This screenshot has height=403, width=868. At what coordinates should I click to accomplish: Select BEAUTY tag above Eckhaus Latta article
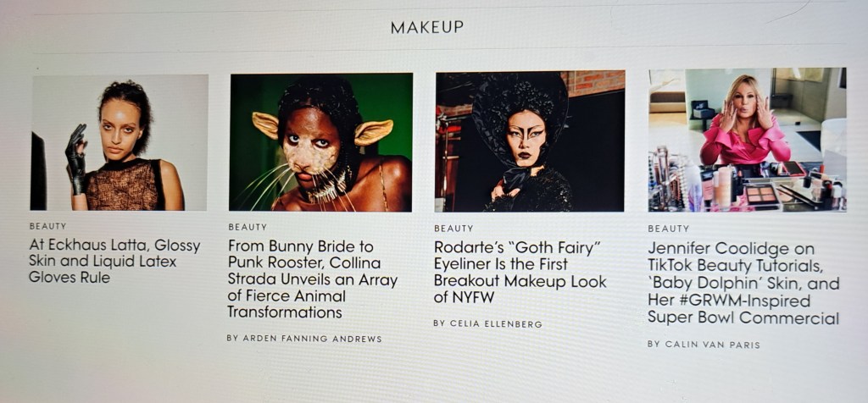[47, 226]
